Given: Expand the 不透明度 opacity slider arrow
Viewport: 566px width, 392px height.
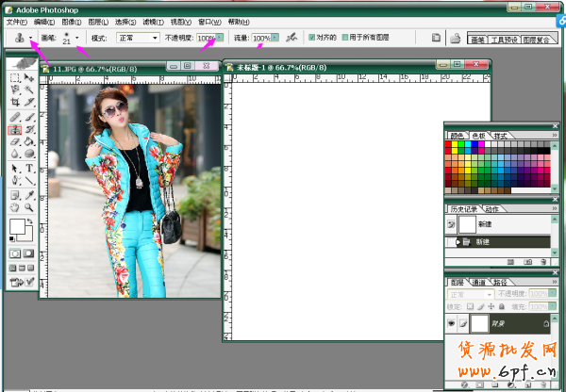Looking at the screenshot, I should tap(221, 38).
